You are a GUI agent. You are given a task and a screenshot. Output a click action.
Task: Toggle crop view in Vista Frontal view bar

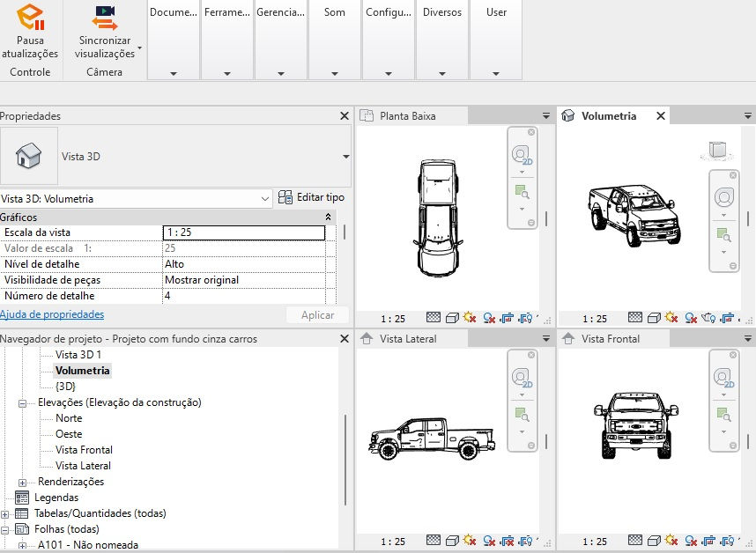tap(708, 543)
